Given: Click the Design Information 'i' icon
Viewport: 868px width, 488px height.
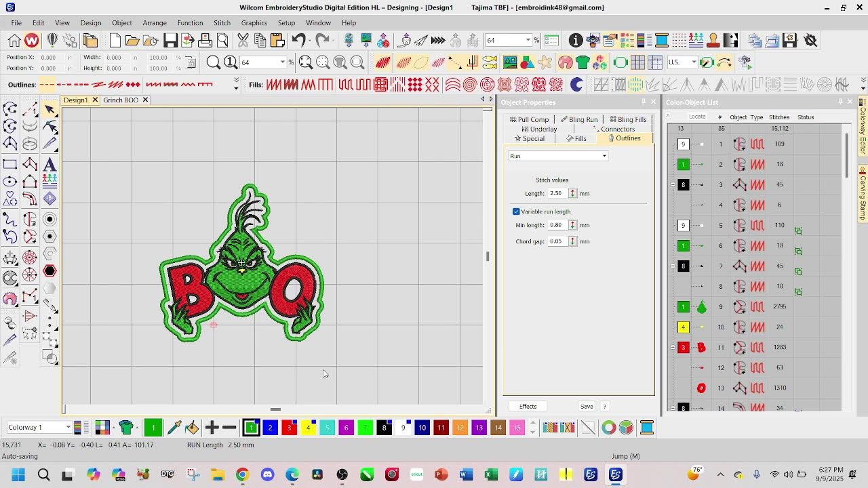Looking at the screenshot, I should point(576,41).
